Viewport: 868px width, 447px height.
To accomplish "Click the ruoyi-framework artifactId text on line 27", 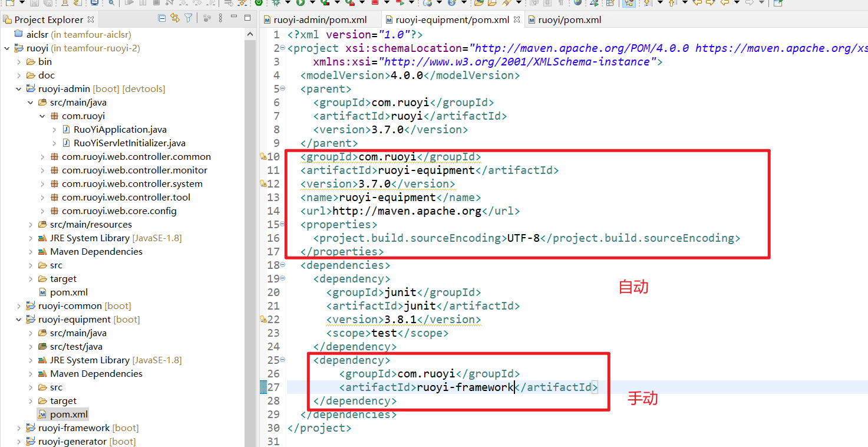I will 465,387.
